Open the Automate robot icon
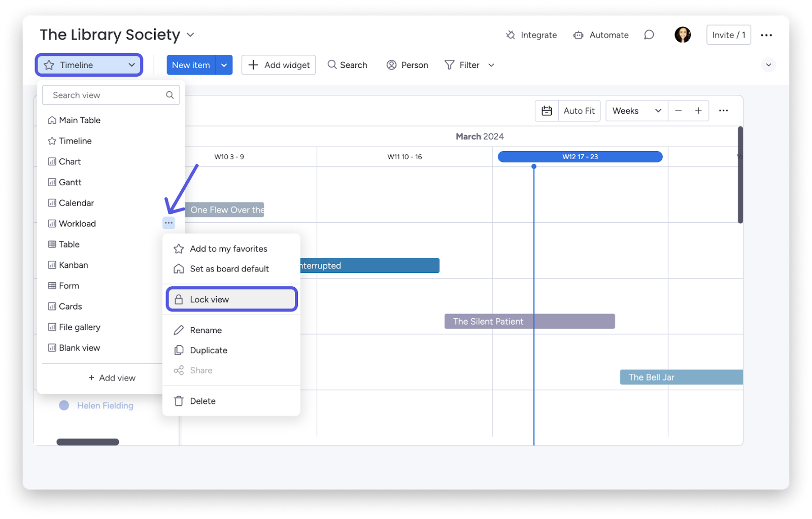This screenshot has width=812, height=519. (578, 35)
